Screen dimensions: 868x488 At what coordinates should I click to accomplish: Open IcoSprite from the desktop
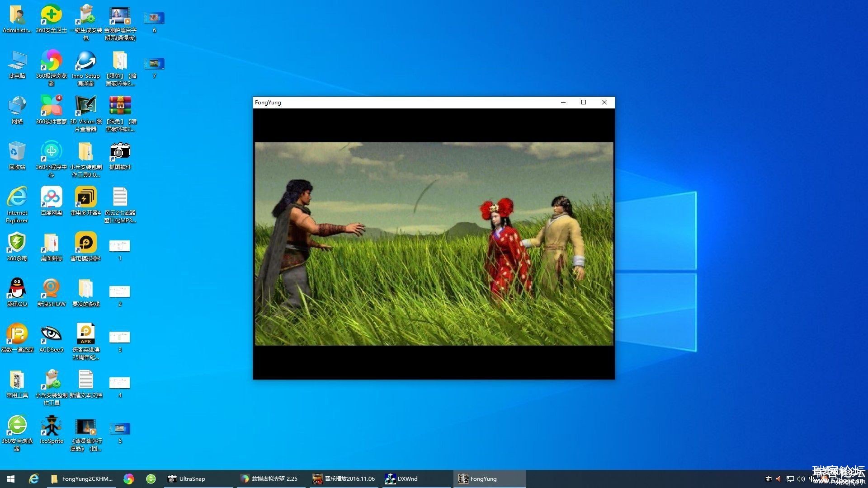51,430
